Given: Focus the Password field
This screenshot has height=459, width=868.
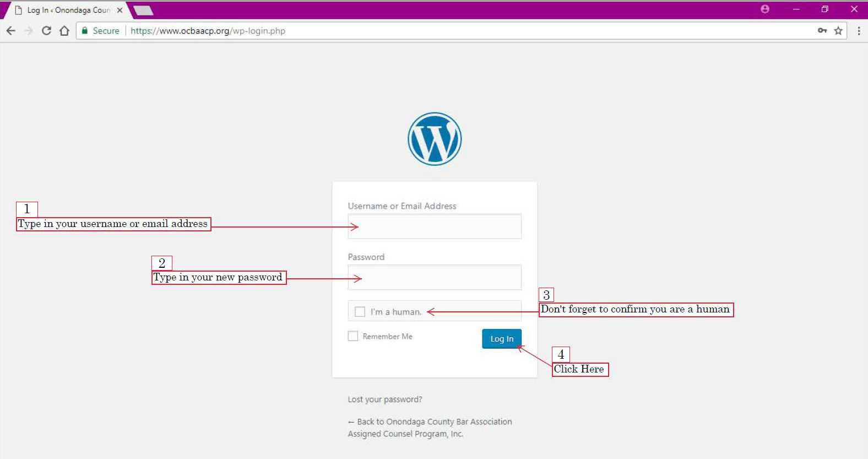Looking at the screenshot, I should (x=435, y=277).
